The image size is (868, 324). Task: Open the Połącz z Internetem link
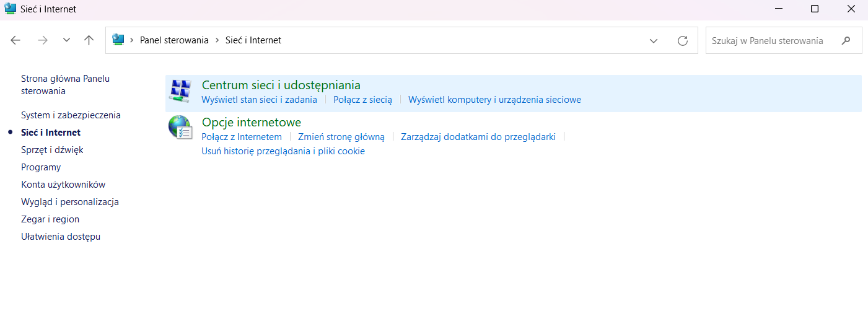pos(242,137)
